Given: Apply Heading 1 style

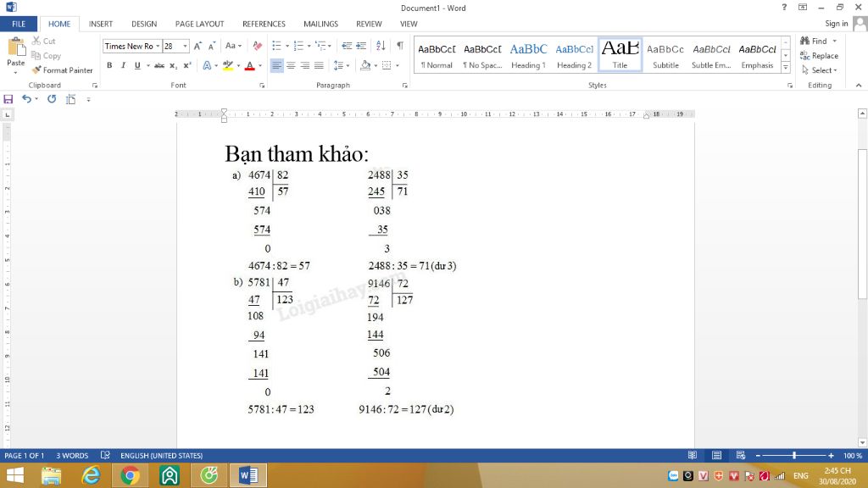Looking at the screenshot, I should tap(528, 55).
